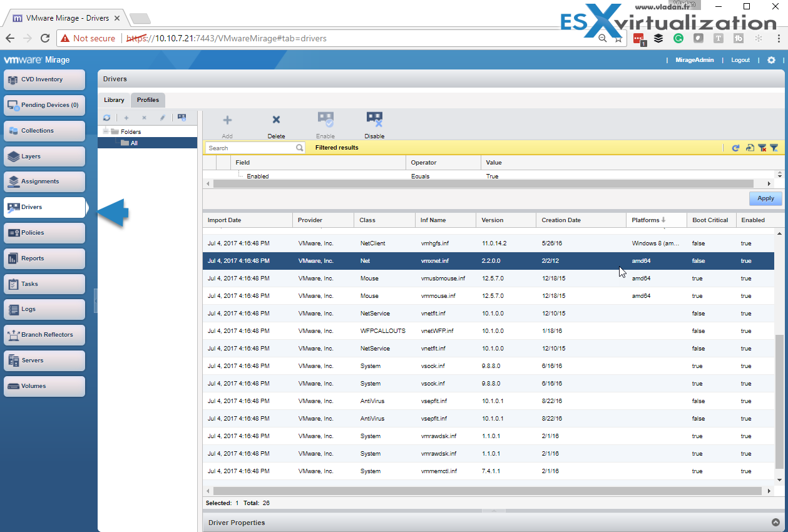This screenshot has height=532, width=788.
Task: Open the Policies section
Action: tap(44, 233)
